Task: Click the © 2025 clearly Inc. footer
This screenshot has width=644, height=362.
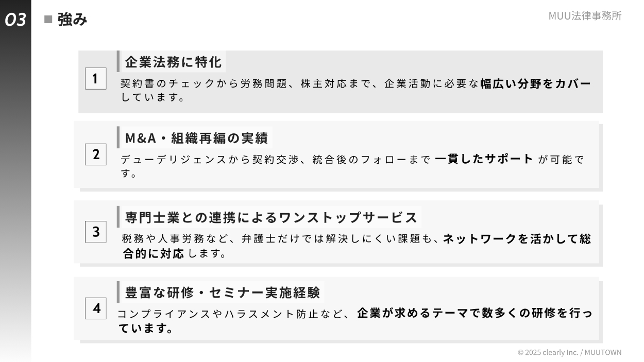Action: (x=569, y=352)
